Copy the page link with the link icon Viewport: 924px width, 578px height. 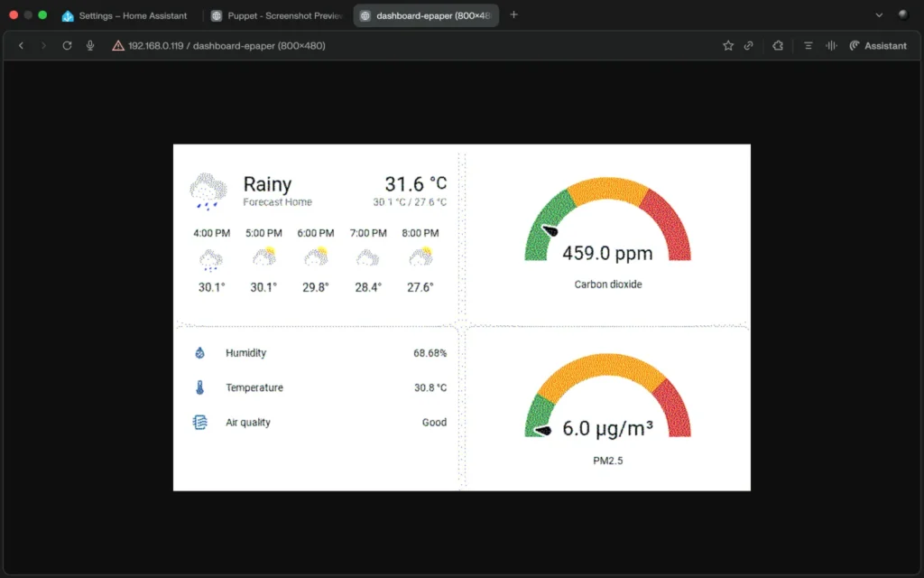tap(748, 45)
